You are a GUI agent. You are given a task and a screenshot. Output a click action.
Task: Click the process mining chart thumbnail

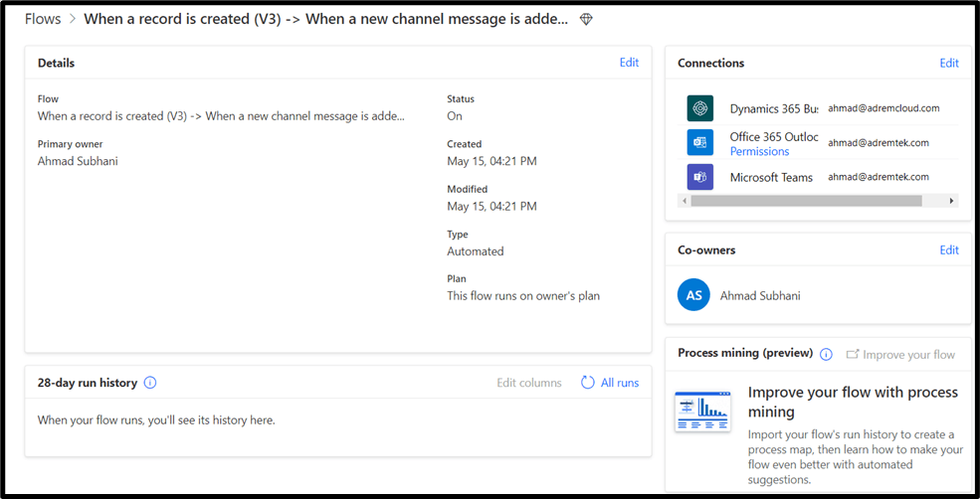click(701, 412)
